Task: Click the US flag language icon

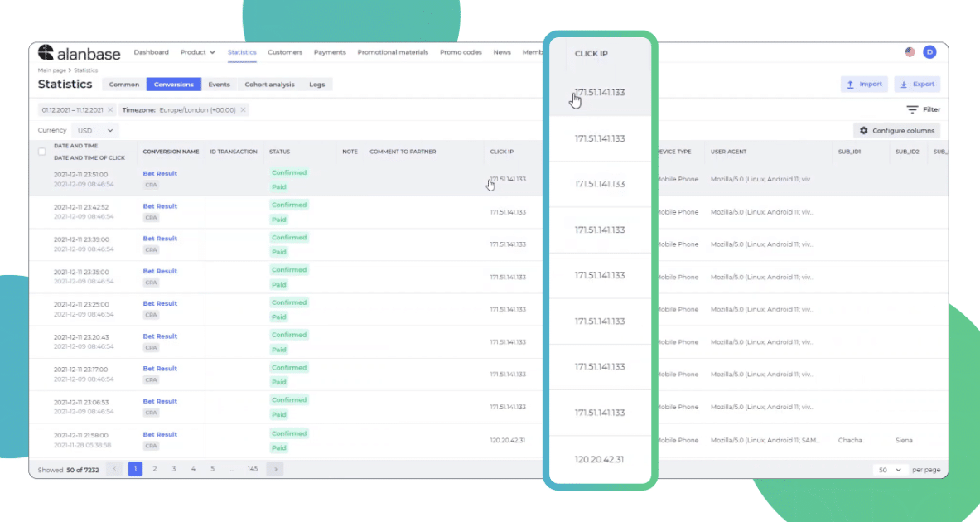Action: click(910, 51)
